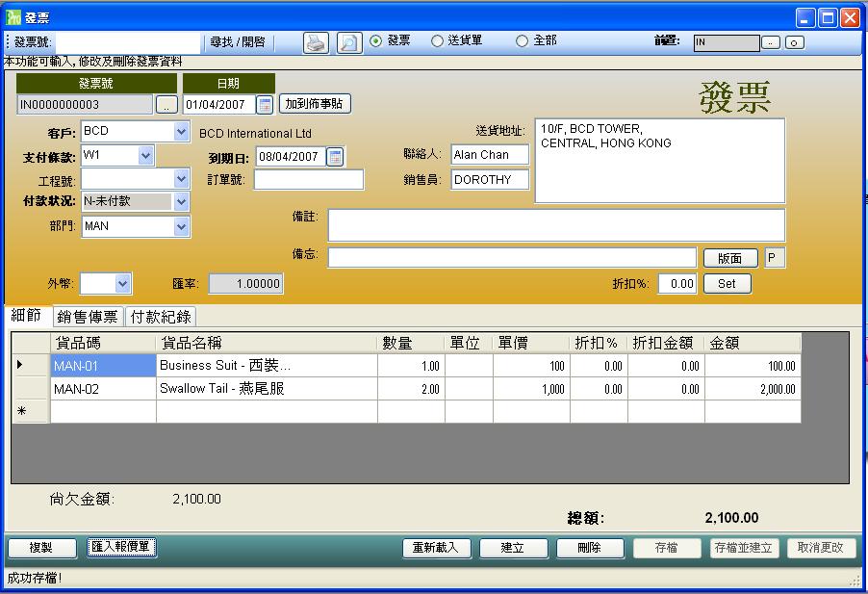Open the calendar picker beside 到期日

tap(334, 157)
